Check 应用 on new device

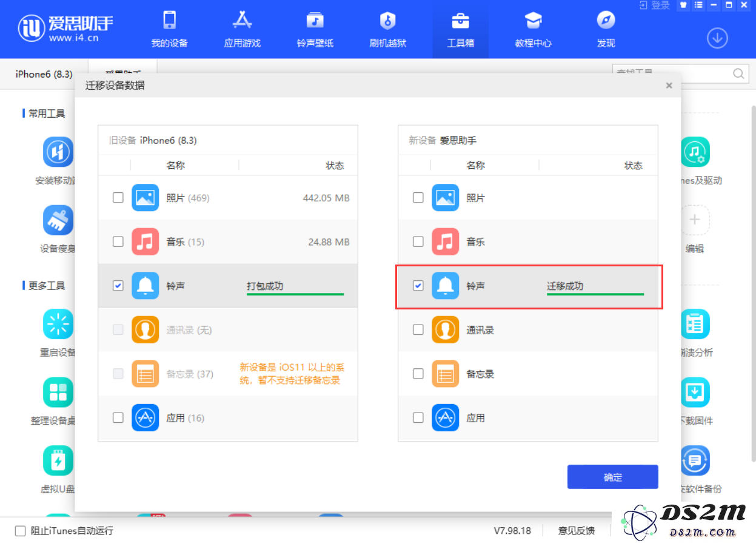click(418, 417)
